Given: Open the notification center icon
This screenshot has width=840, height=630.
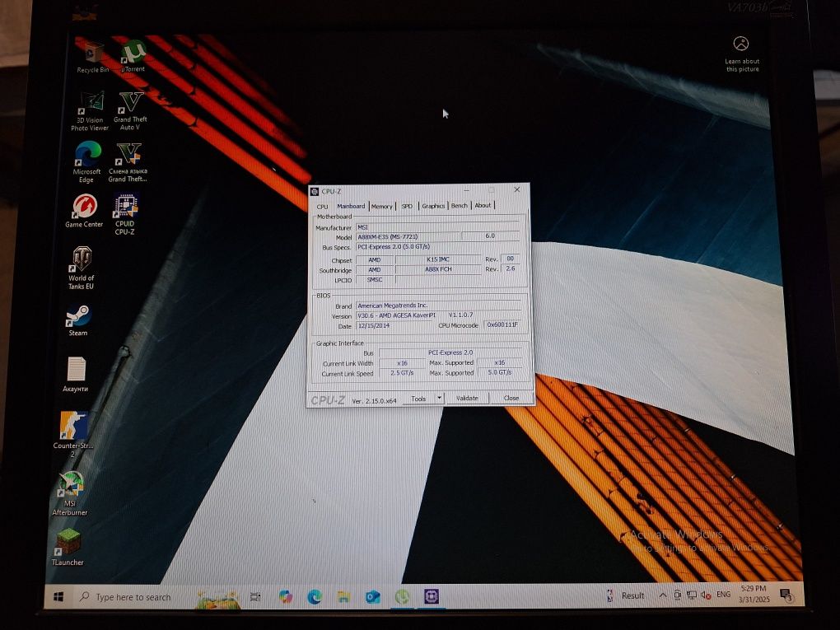Looking at the screenshot, I should tap(786, 595).
